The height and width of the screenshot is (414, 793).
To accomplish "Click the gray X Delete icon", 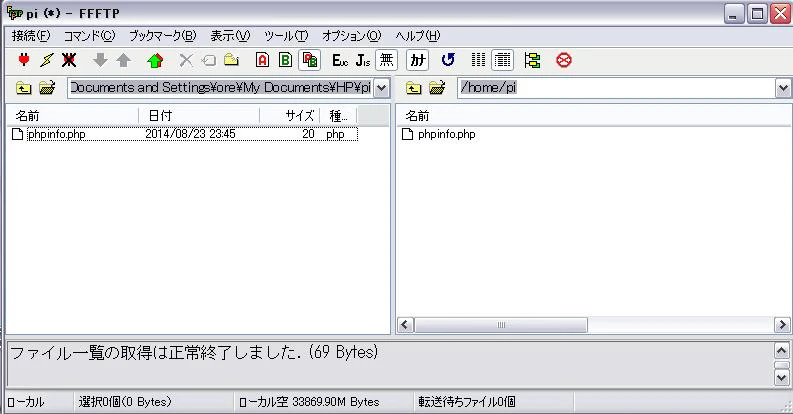I will pyautogui.click(x=186, y=60).
